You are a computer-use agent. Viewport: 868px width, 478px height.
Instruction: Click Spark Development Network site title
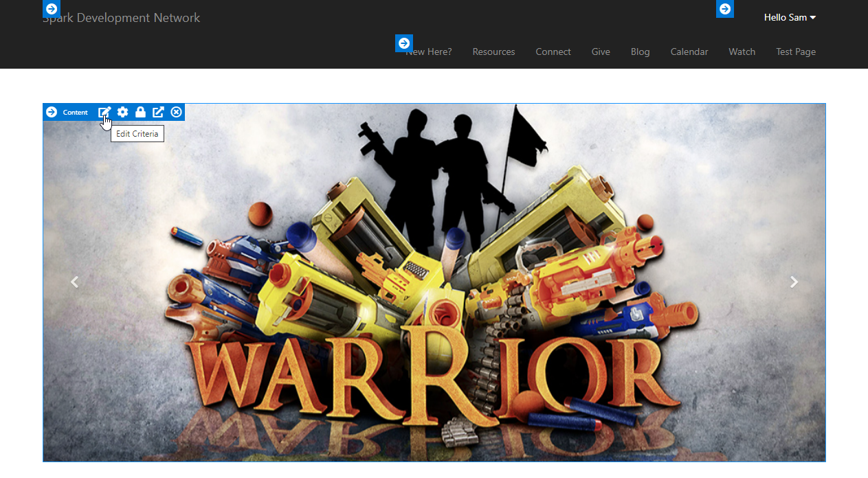[x=122, y=18]
